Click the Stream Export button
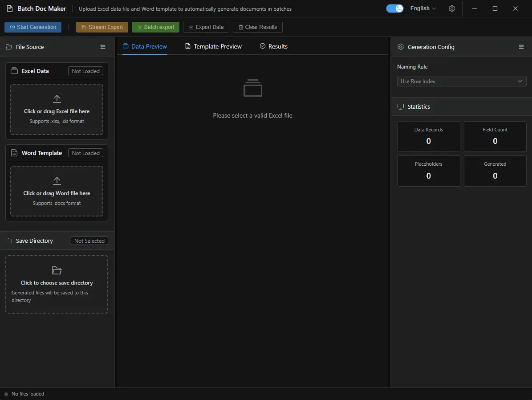 coord(102,27)
